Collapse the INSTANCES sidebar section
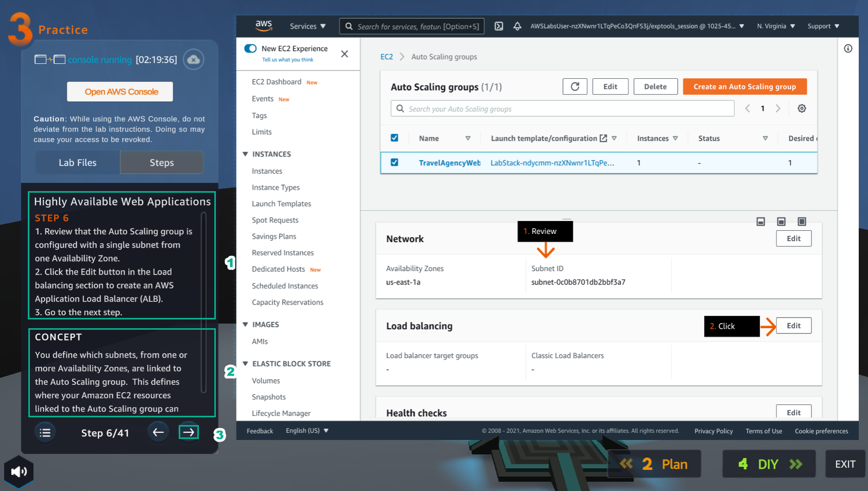The height and width of the screenshot is (491, 868). [245, 154]
